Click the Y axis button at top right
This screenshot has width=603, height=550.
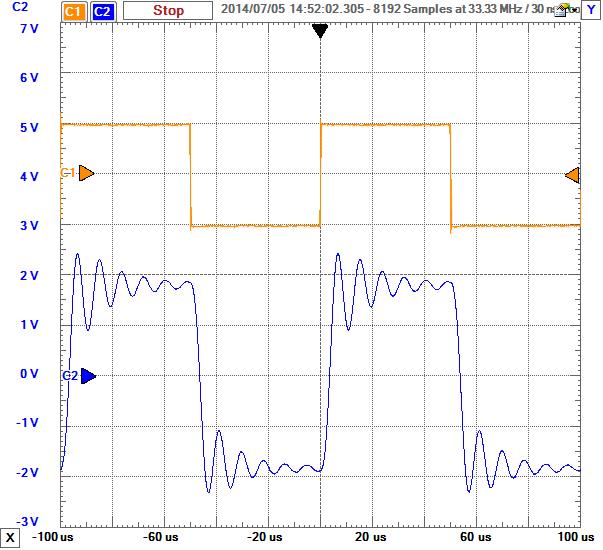(592, 11)
